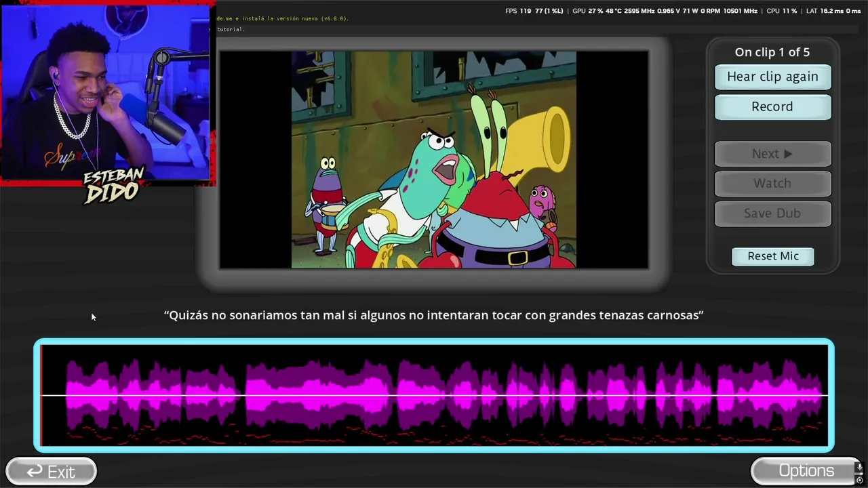Click the Hear clip again button
Image resolution: width=868 pixels, height=488 pixels.
coord(772,77)
